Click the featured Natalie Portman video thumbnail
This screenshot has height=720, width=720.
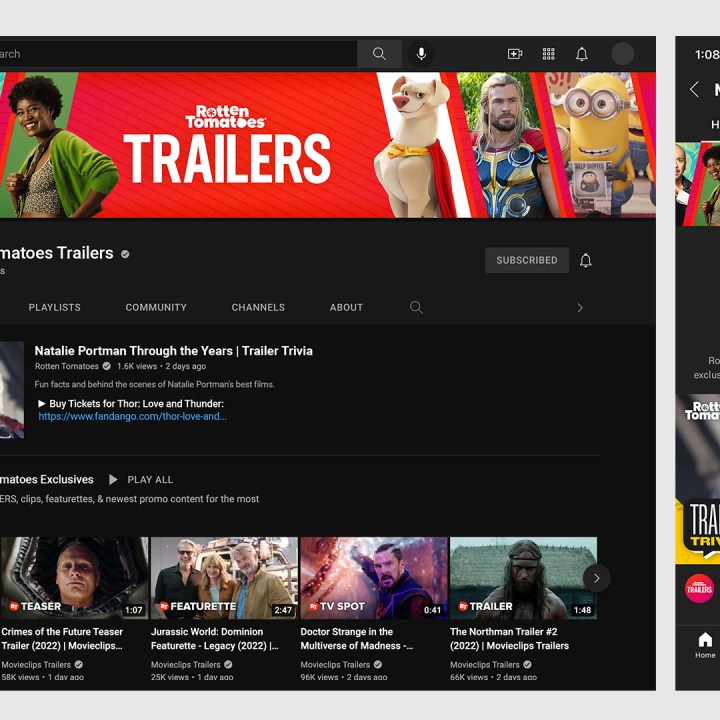(11, 389)
